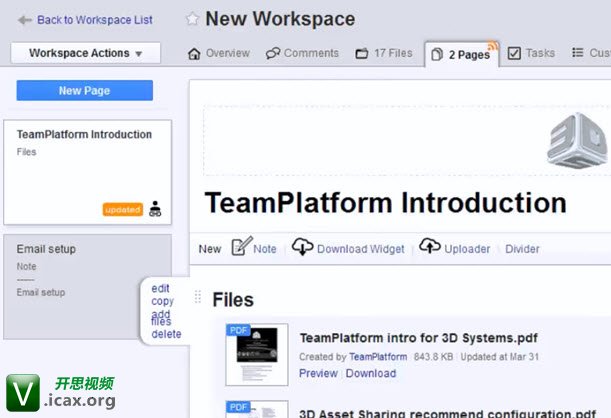Grab the drag handle beside Files heading
This screenshot has width=611, height=418.
pos(198,296)
